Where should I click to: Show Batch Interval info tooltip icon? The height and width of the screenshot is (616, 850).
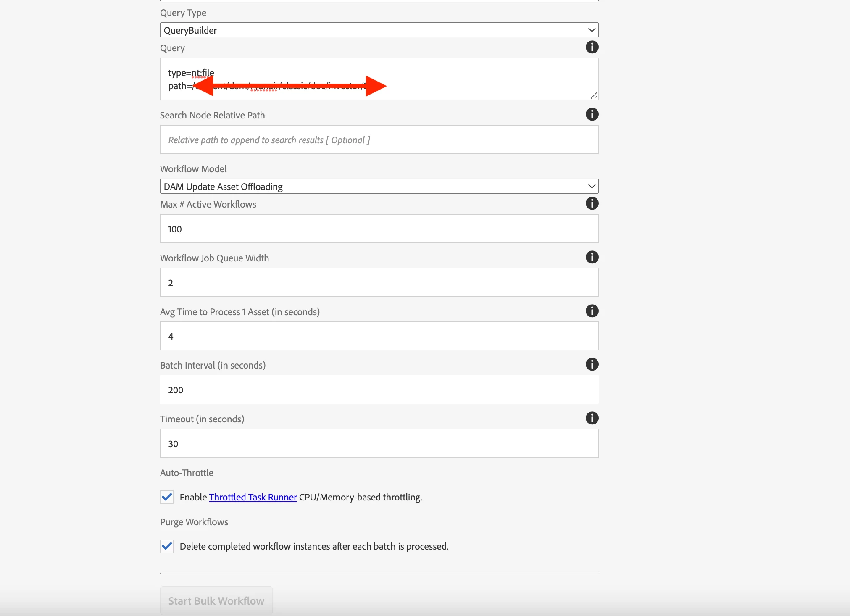coord(592,364)
